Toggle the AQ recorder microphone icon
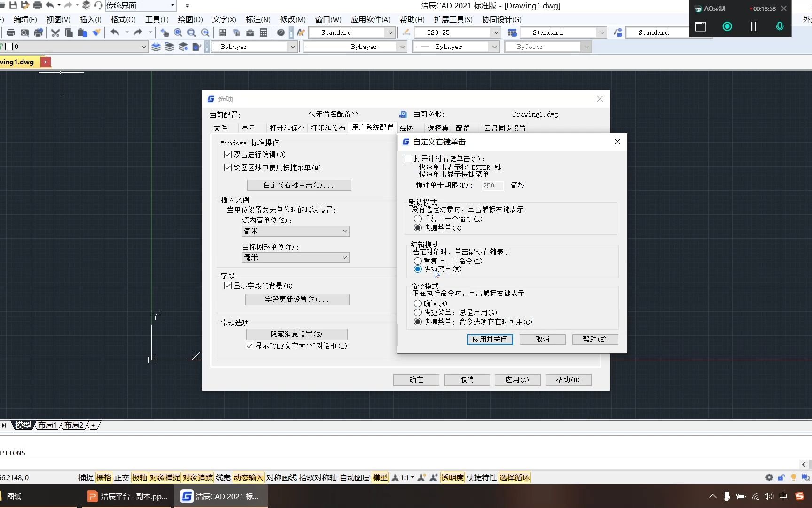The image size is (812, 508). (x=780, y=26)
